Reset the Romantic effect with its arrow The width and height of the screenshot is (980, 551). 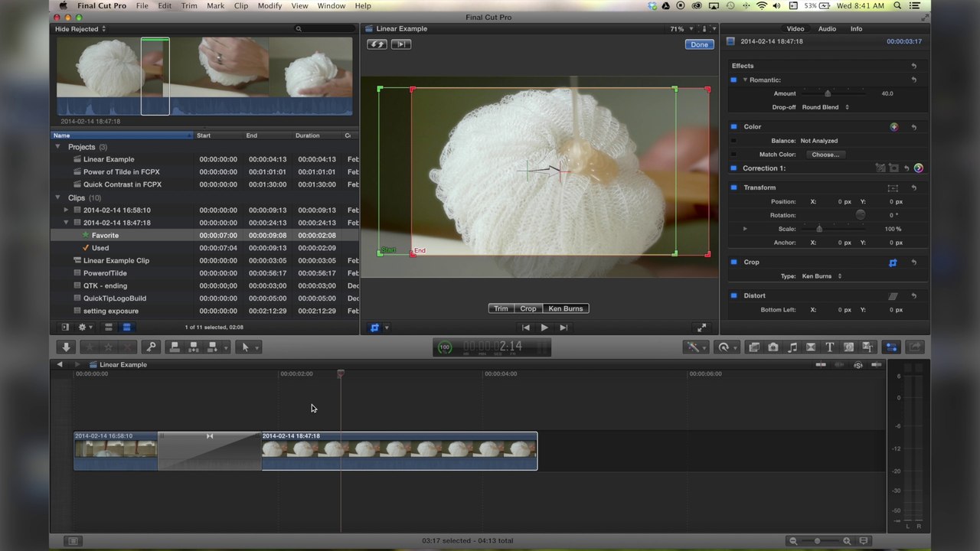coord(913,80)
